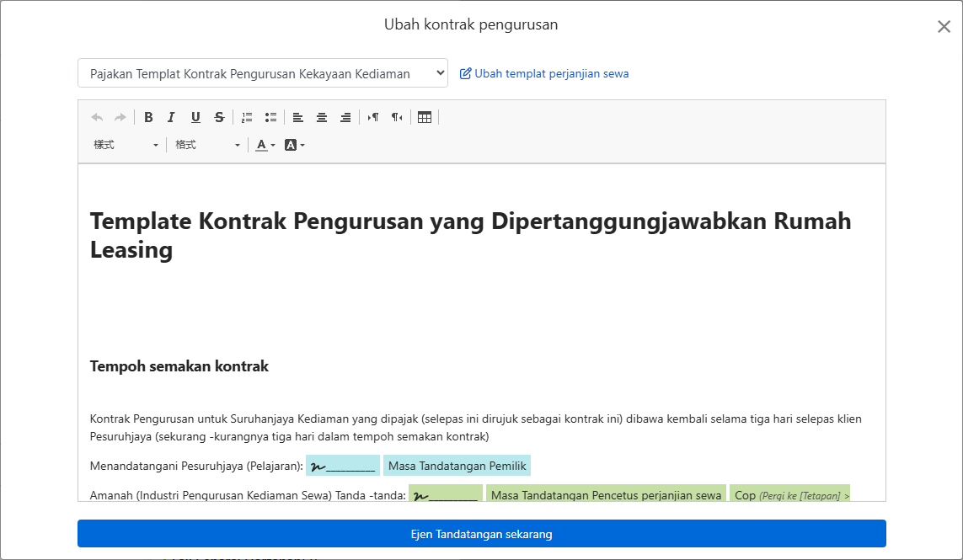Click the Masa Tandatangan Pemilik tag
Viewport: 963px width, 560px height.
[x=457, y=466]
